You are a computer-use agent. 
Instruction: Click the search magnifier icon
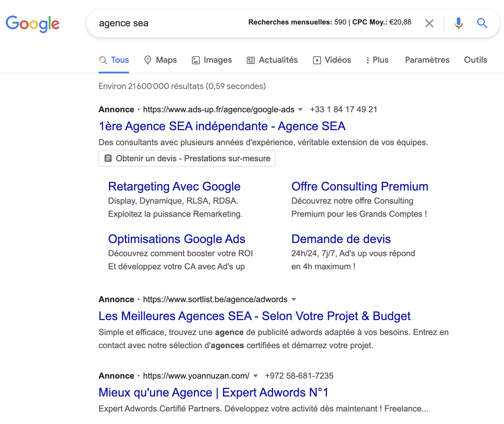click(x=482, y=23)
